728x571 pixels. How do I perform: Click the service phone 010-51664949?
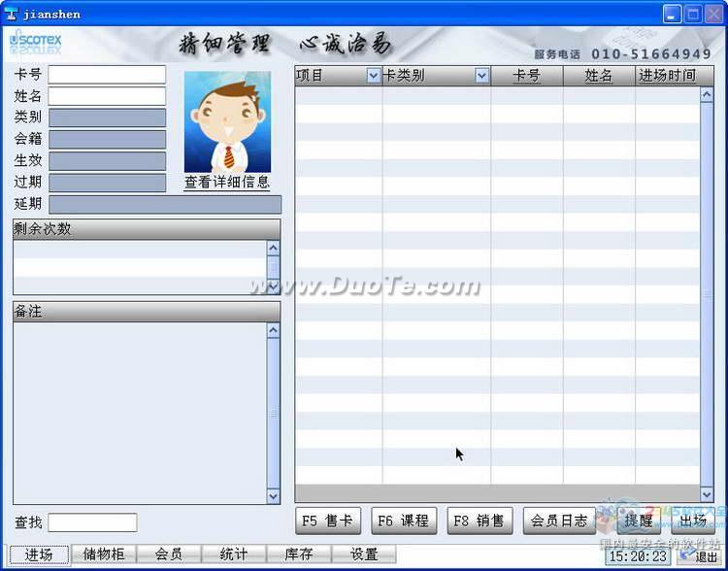(651, 53)
